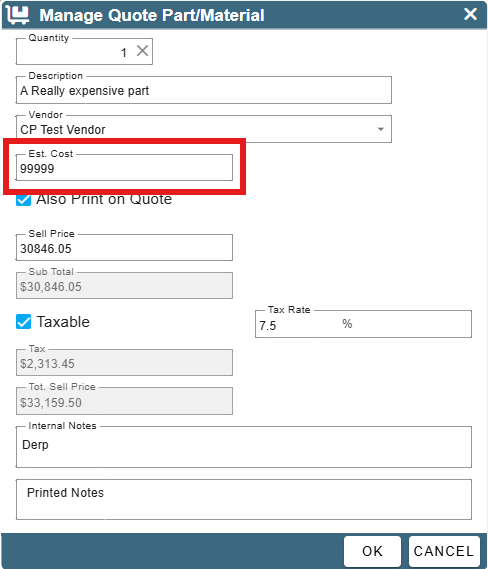Expand the Vendor dropdown arrow
This screenshot has width=488, height=569.
point(380,129)
